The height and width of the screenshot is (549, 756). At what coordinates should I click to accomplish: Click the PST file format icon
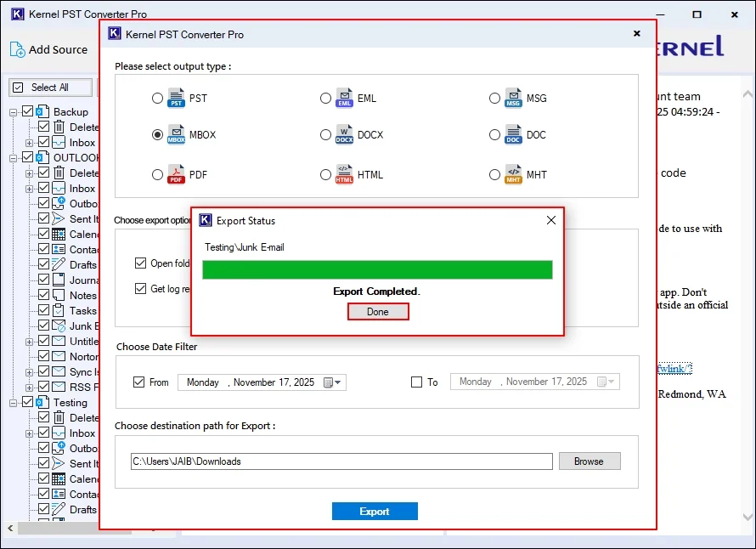click(x=176, y=98)
